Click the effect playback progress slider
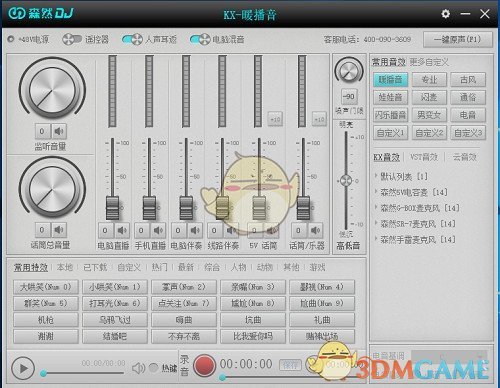 (82, 373)
